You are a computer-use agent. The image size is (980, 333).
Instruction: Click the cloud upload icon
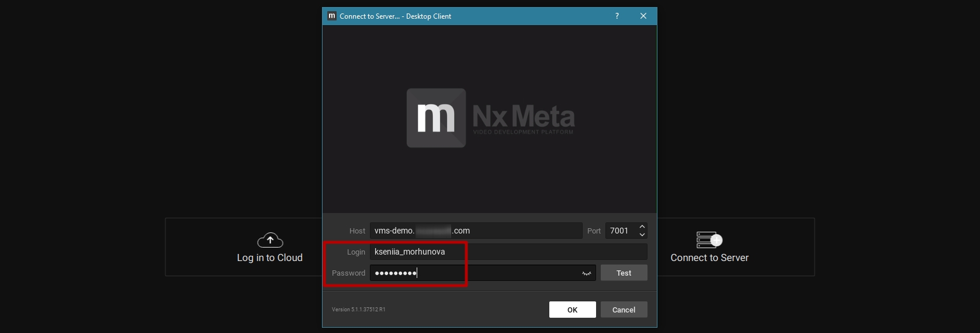tap(270, 240)
